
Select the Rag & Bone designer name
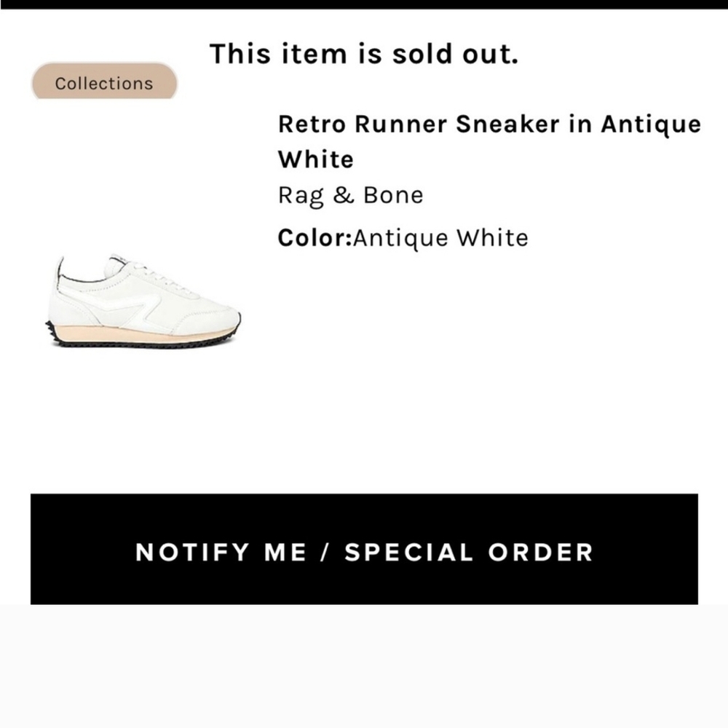[x=350, y=194]
